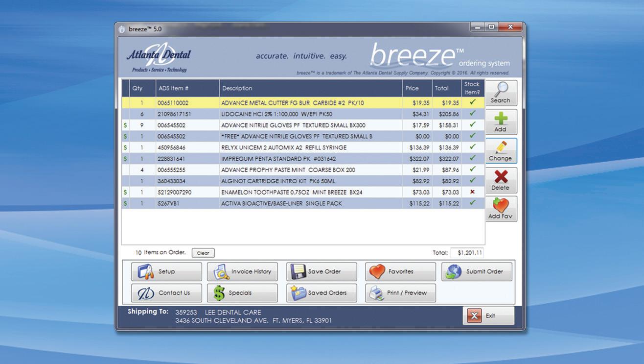Select the Total column header
This screenshot has height=364, width=644.
click(x=447, y=88)
